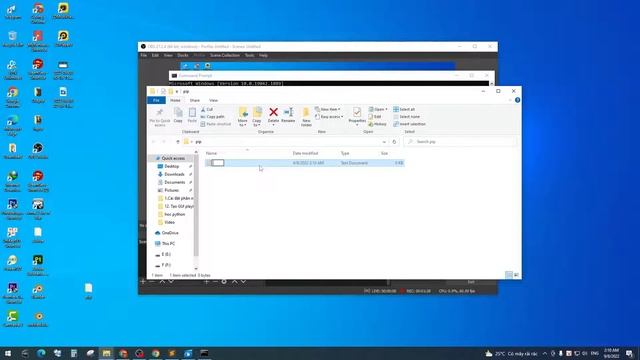Expand the address bar history dropdown

[x=384, y=142]
